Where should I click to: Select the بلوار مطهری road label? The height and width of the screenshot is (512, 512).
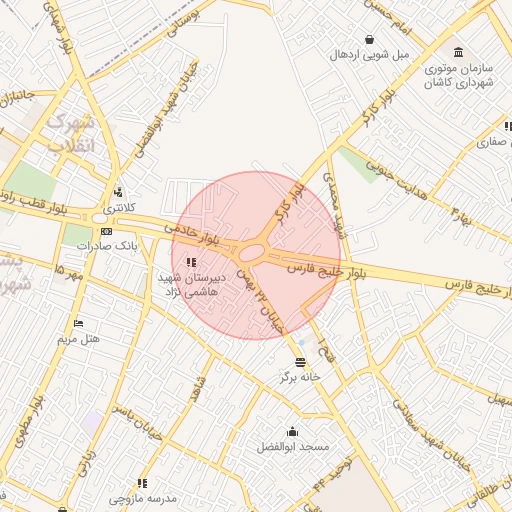point(29,422)
